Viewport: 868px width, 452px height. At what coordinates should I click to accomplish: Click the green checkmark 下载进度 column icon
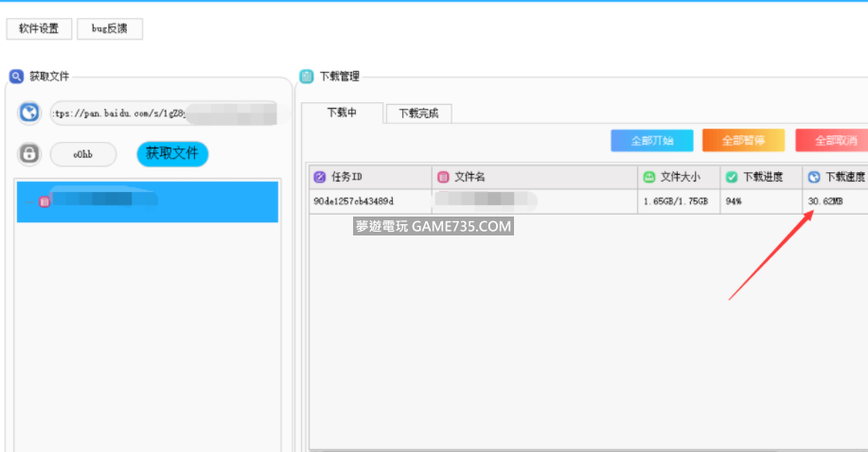point(731,177)
